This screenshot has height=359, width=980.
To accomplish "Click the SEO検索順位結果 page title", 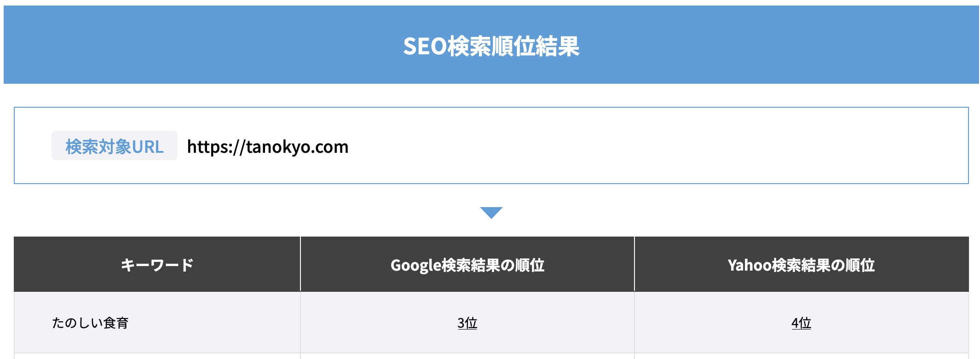I will point(491,46).
